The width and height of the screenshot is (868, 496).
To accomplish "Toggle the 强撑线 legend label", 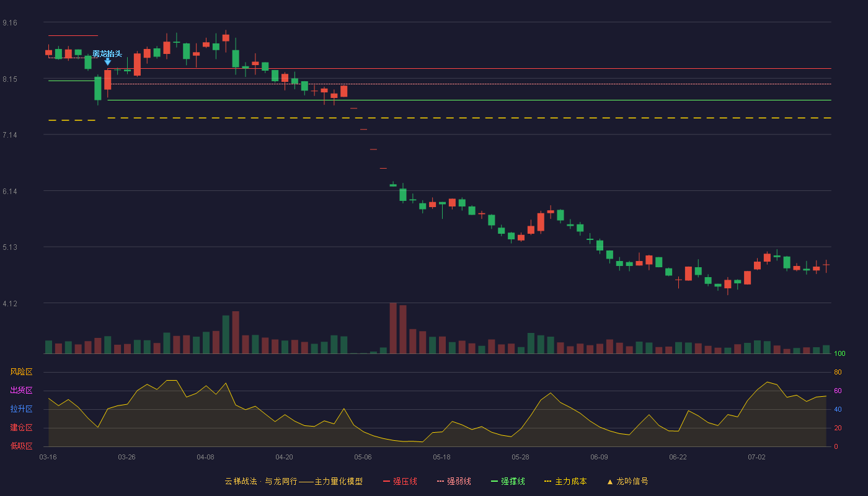I will pyautogui.click(x=513, y=482).
